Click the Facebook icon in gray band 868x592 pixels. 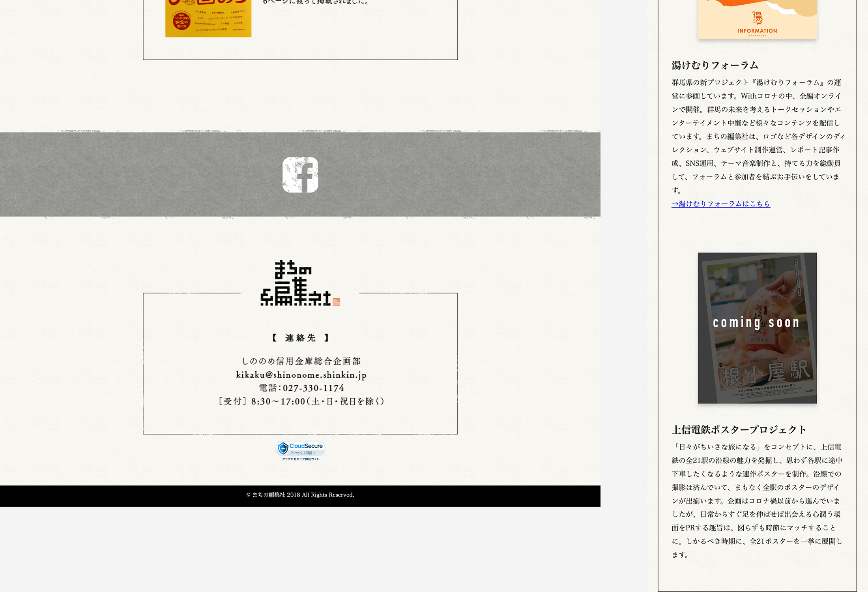(300, 175)
